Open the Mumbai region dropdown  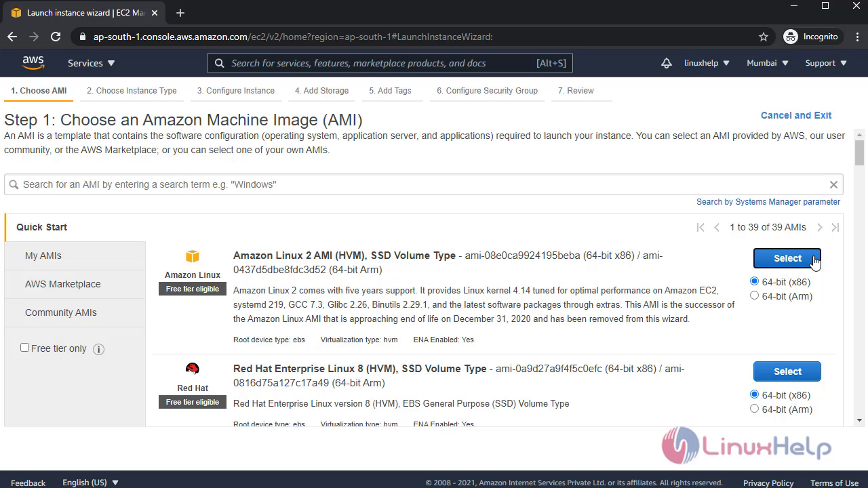coord(768,63)
